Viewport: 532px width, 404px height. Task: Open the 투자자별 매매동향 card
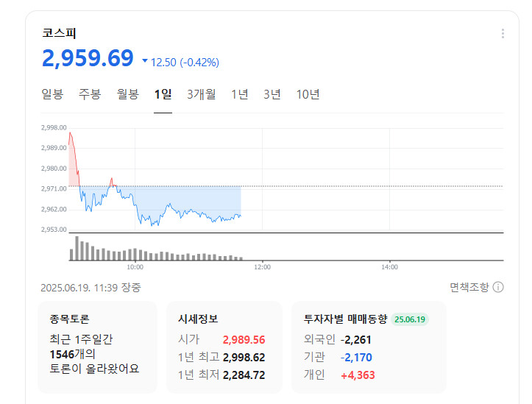pos(368,346)
